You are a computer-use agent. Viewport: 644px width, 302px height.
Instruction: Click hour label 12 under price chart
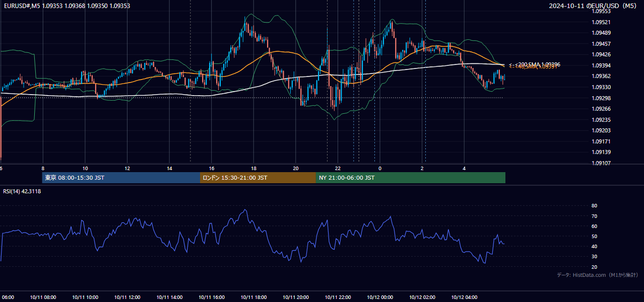127,168
